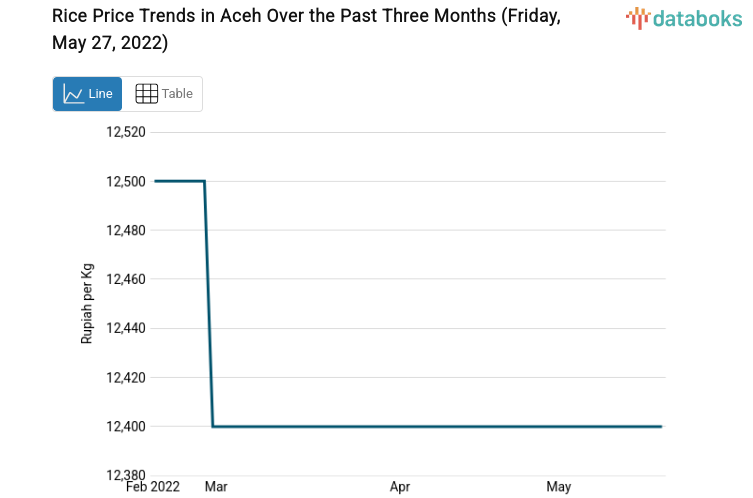Image resolution: width=753 pixels, height=498 pixels.
Task: Click the 12,400 y-axis label
Action: click(x=126, y=427)
